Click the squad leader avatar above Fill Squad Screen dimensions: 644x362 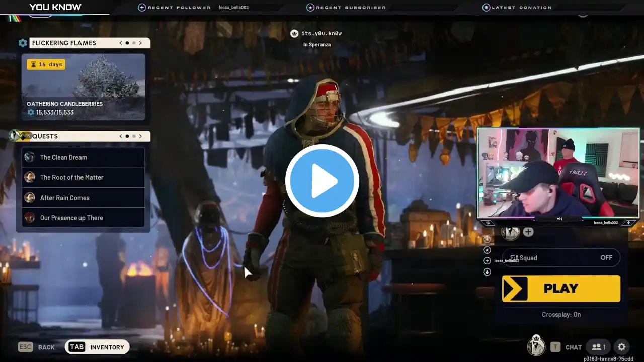pos(511,232)
